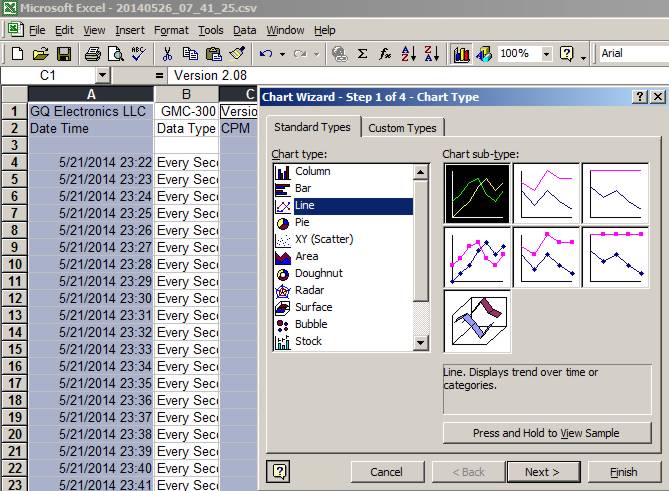Select row 10 header
Screen dimensions: 669x491
[15, 264]
